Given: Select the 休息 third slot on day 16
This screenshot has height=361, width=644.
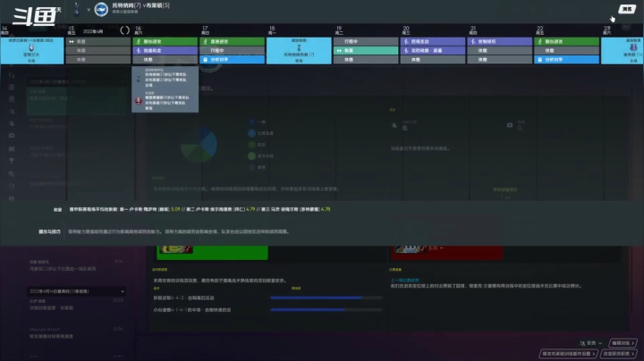Looking at the screenshot, I should coord(165,60).
